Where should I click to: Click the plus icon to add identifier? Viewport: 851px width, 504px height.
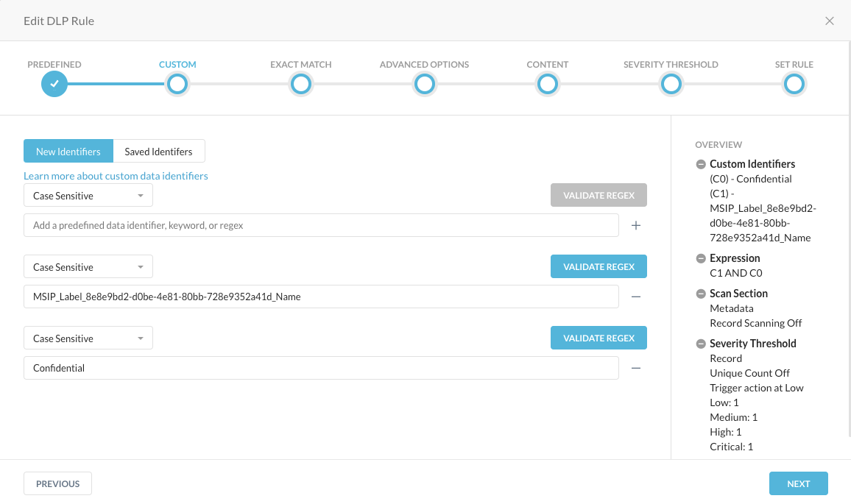(636, 225)
